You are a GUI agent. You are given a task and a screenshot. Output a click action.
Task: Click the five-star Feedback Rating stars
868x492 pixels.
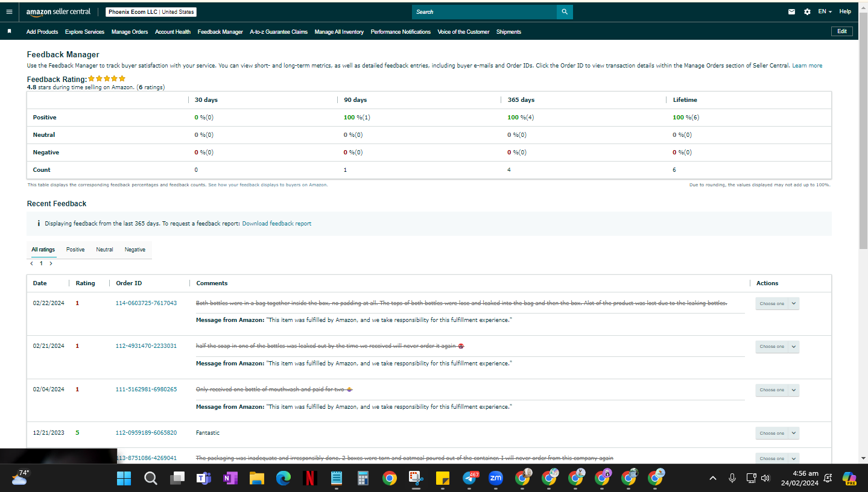(107, 78)
